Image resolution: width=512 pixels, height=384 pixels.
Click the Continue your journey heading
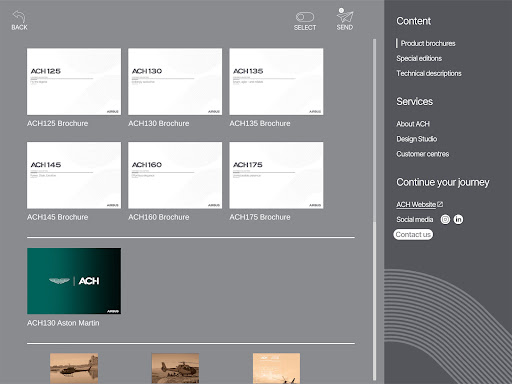tap(443, 182)
